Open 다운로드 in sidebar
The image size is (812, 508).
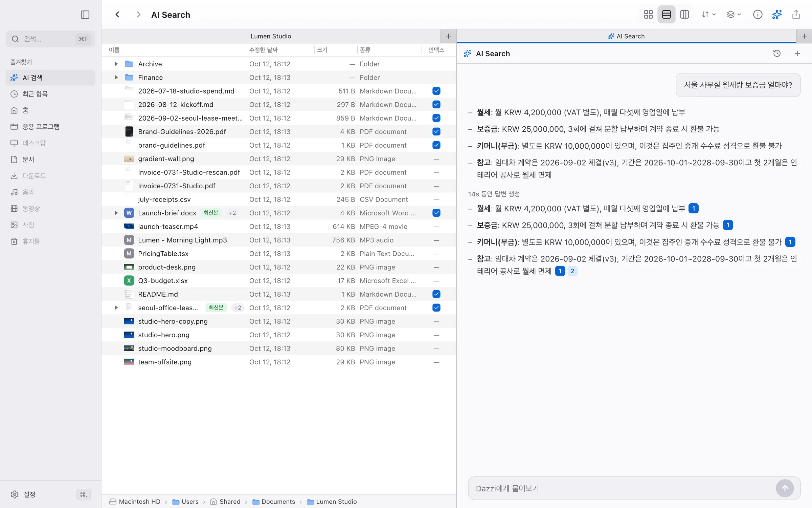pyautogui.click(x=50, y=176)
